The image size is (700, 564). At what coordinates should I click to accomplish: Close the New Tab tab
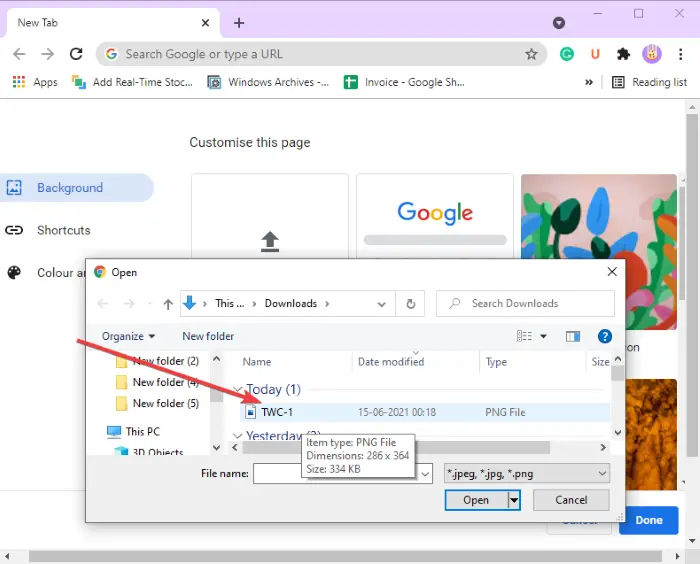pos(205,23)
